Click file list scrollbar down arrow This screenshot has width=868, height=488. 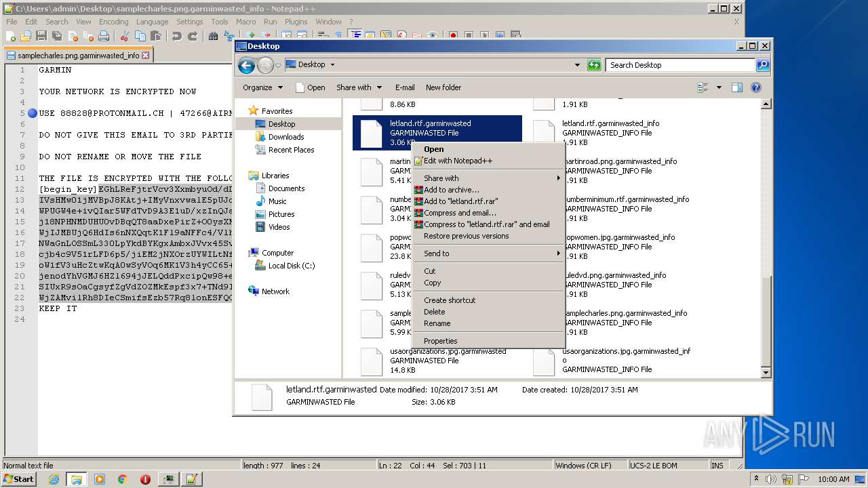point(766,373)
